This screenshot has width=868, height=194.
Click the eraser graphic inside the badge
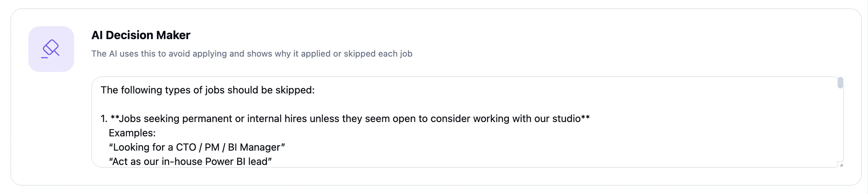point(51,47)
